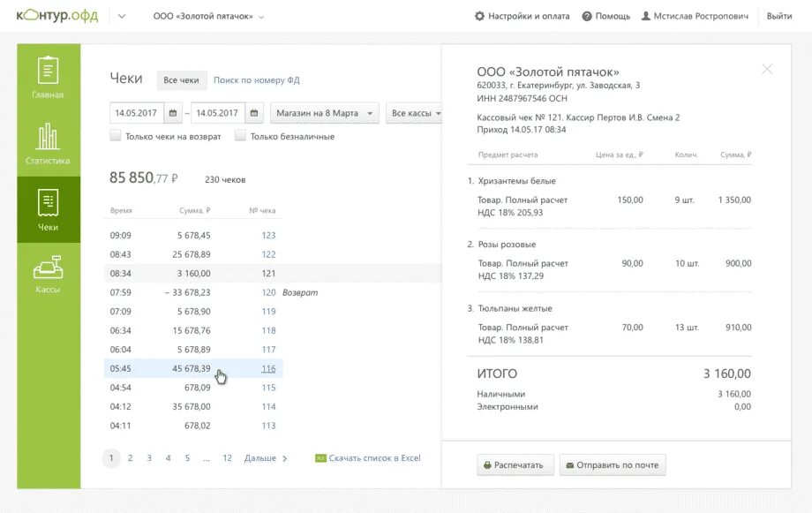Click the № чека column header
This screenshot has width=812, height=513.
point(262,210)
